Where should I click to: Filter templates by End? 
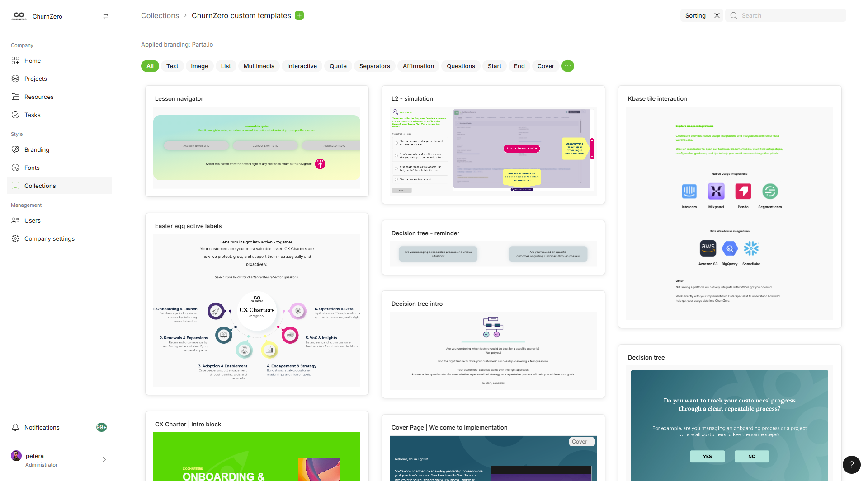click(519, 66)
